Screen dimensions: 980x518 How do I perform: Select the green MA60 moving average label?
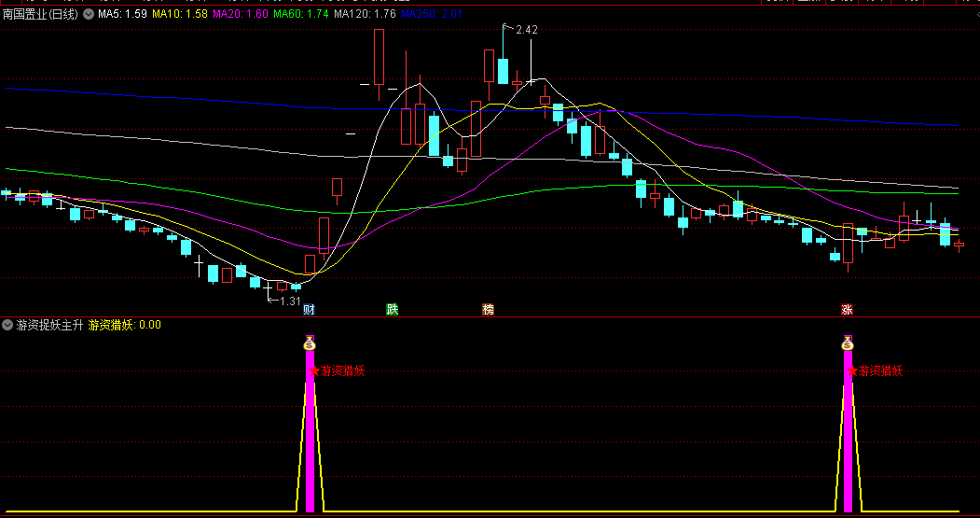(x=301, y=14)
